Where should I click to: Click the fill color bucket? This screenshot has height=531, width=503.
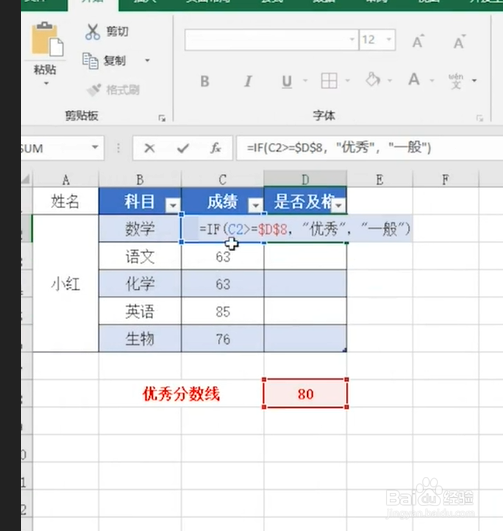373,80
